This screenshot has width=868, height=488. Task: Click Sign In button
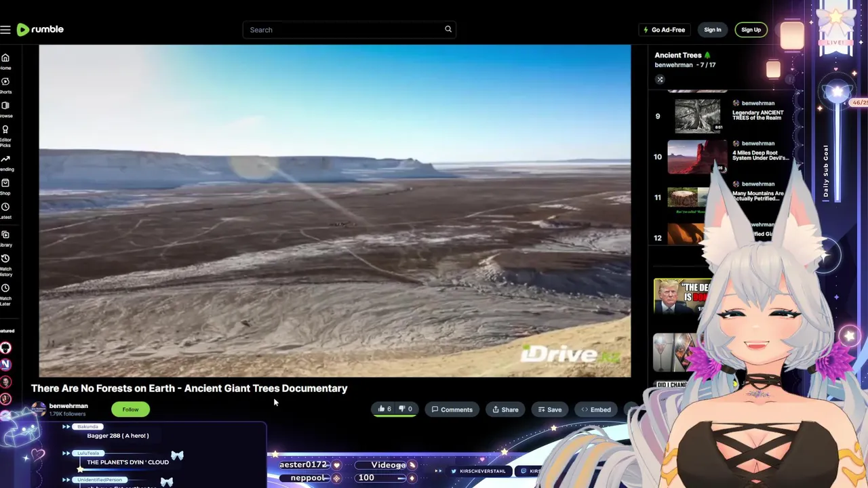pyautogui.click(x=712, y=30)
